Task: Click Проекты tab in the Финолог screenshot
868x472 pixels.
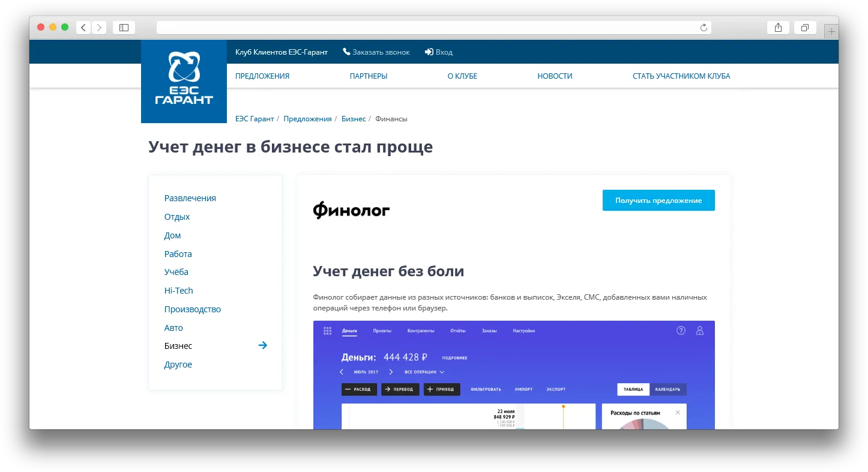Action: [x=382, y=331]
